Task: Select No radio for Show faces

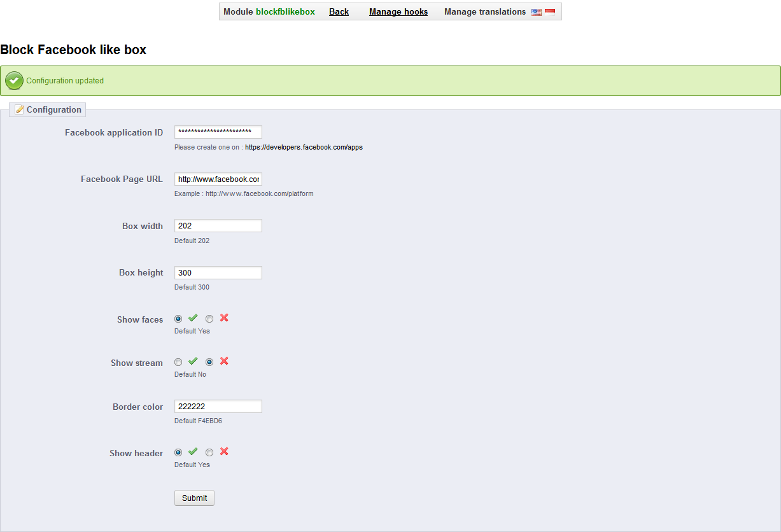Action: click(209, 319)
